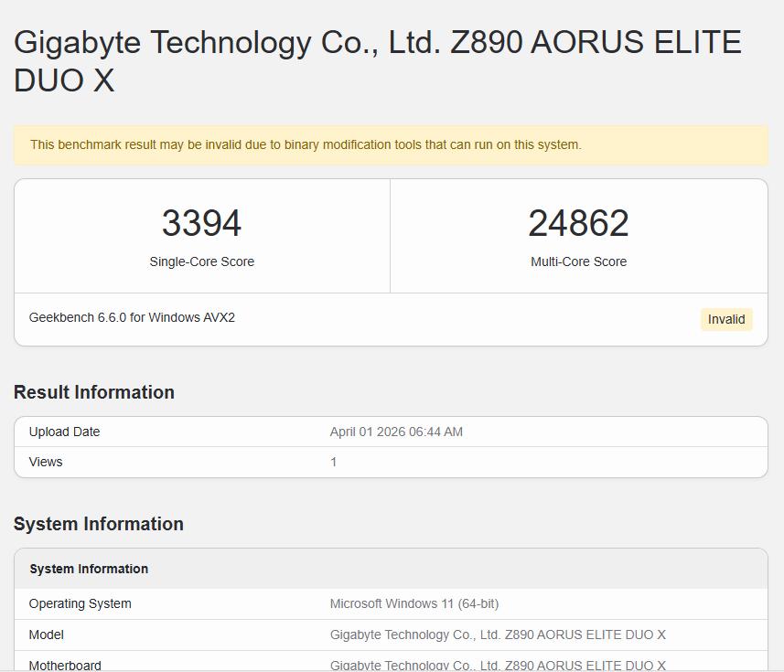
Task: Select the Model row's Z890 AORUS ELITE value
Action: pyautogui.click(x=498, y=635)
